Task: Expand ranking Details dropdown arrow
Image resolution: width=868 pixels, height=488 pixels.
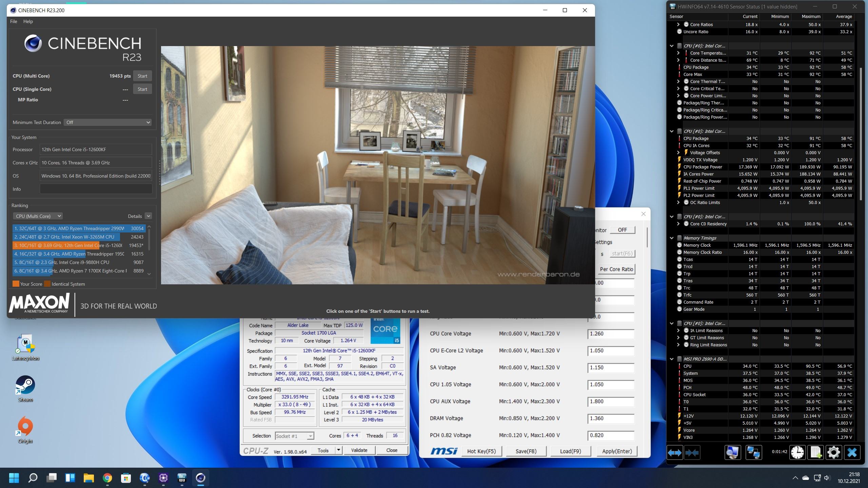Action: tap(148, 216)
